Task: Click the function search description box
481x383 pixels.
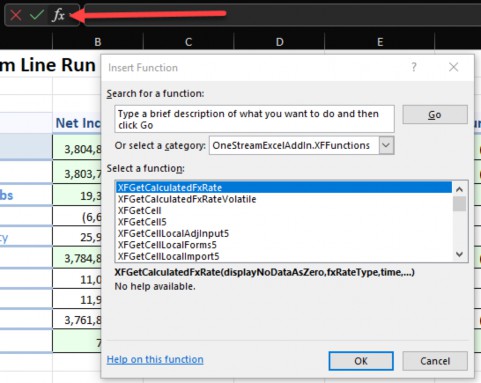Action: [x=255, y=119]
